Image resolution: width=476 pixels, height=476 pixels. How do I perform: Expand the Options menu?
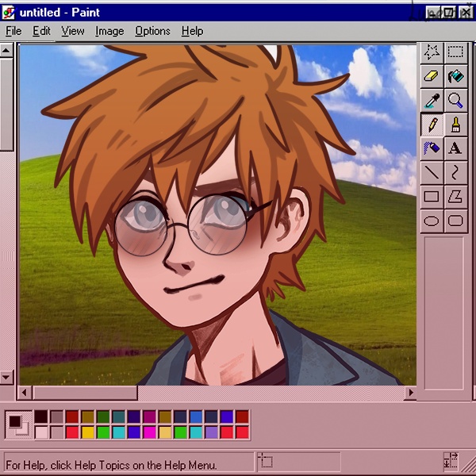[x=152, y=31]
